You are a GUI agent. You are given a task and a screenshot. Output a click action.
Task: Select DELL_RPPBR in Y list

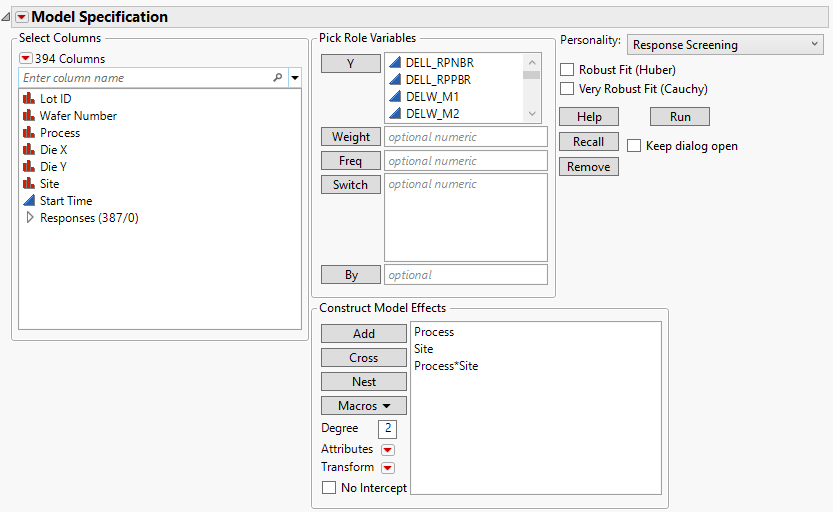coord(438,80)
